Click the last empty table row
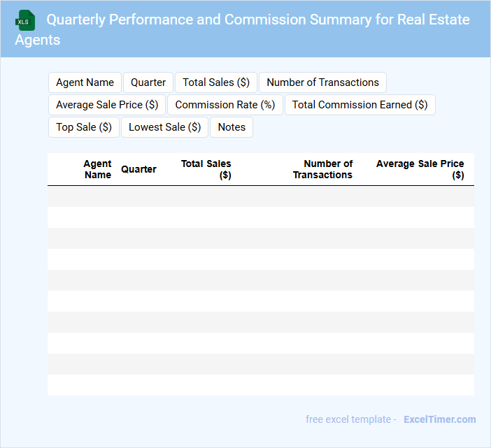The image size is (491, 448). pos(260,385)
